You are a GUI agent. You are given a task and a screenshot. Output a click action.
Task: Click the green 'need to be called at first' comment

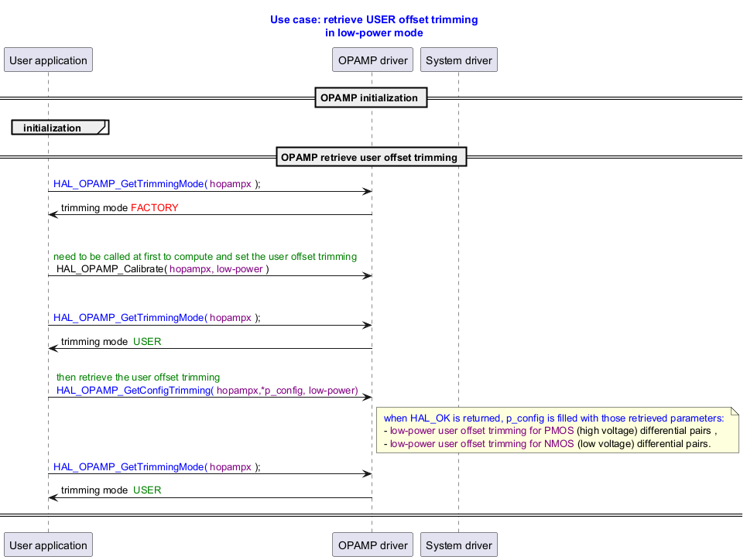[204, 256]
